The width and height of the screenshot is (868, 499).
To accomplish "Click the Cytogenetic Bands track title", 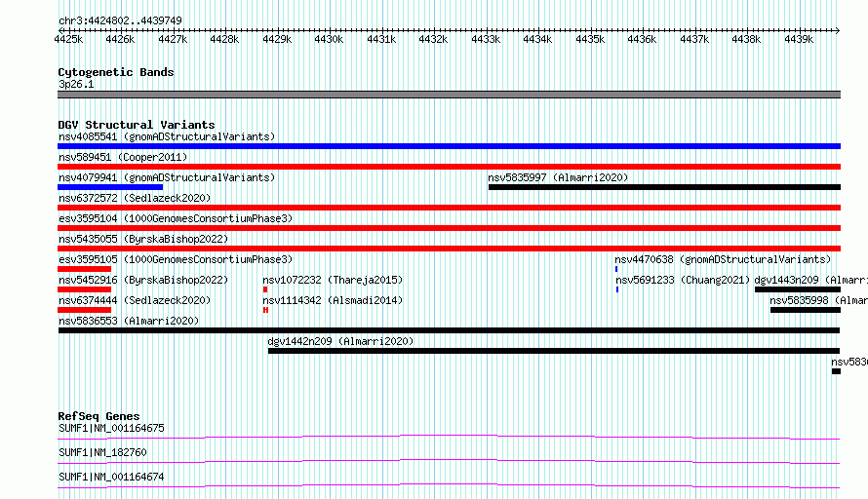I will coord(116,72).
